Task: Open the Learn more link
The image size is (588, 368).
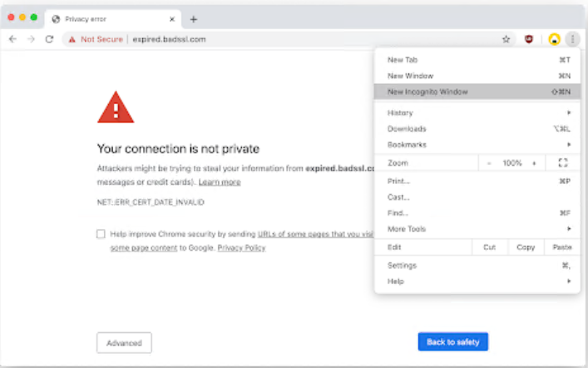Action: click(220, 182)
